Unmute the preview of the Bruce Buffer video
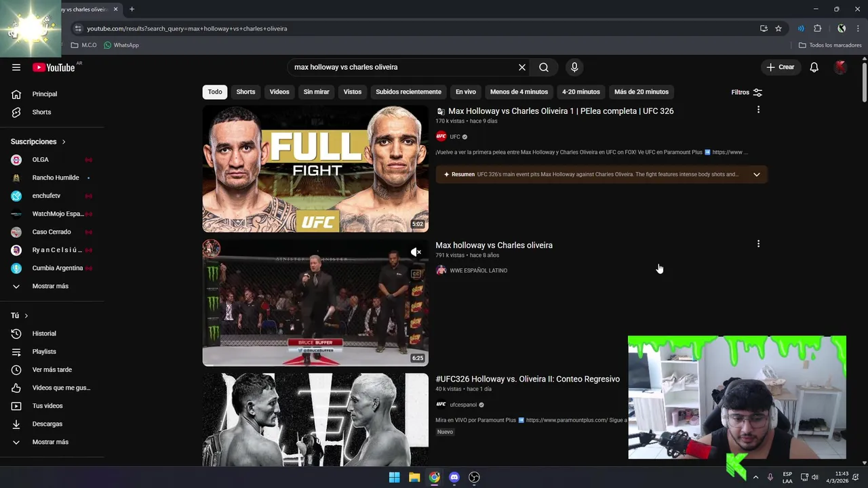The width and height of the screenshot is (868, 488). 416,252
